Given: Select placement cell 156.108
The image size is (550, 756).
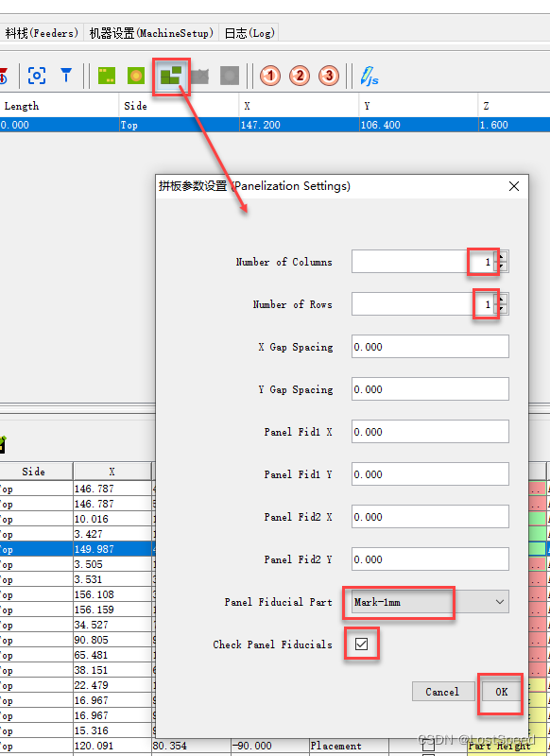Looking at the screenshot, I should (112, 594).
